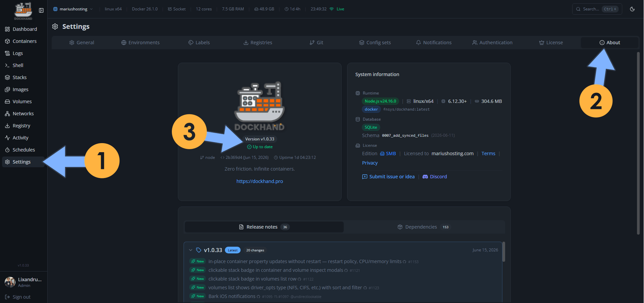Click the release notes list scrollbar
644x303 pixels.
[x=504, y=251]
